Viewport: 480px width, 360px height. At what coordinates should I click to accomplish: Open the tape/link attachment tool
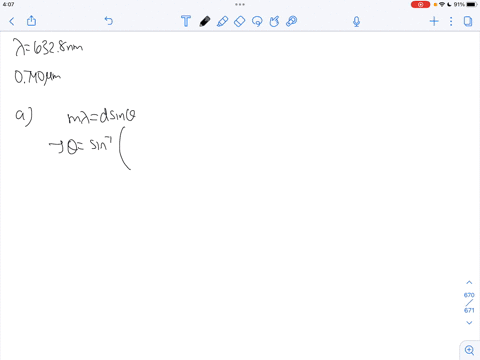(x=292, y=21)
